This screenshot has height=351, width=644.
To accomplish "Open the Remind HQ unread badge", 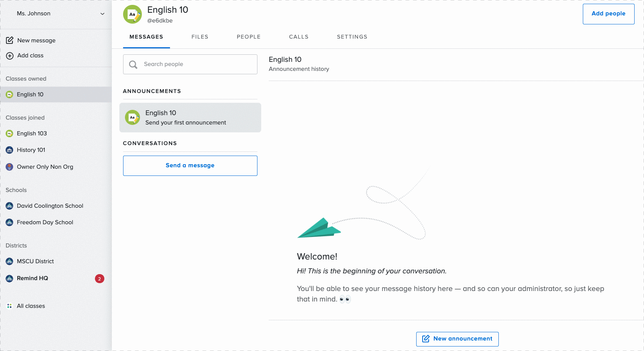I will click(99, 279).
